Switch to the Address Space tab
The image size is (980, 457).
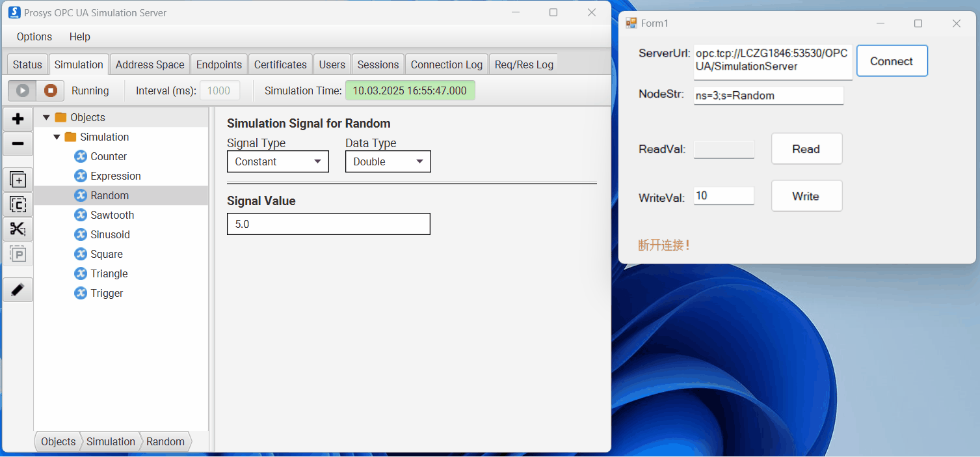tap(150, 64)
